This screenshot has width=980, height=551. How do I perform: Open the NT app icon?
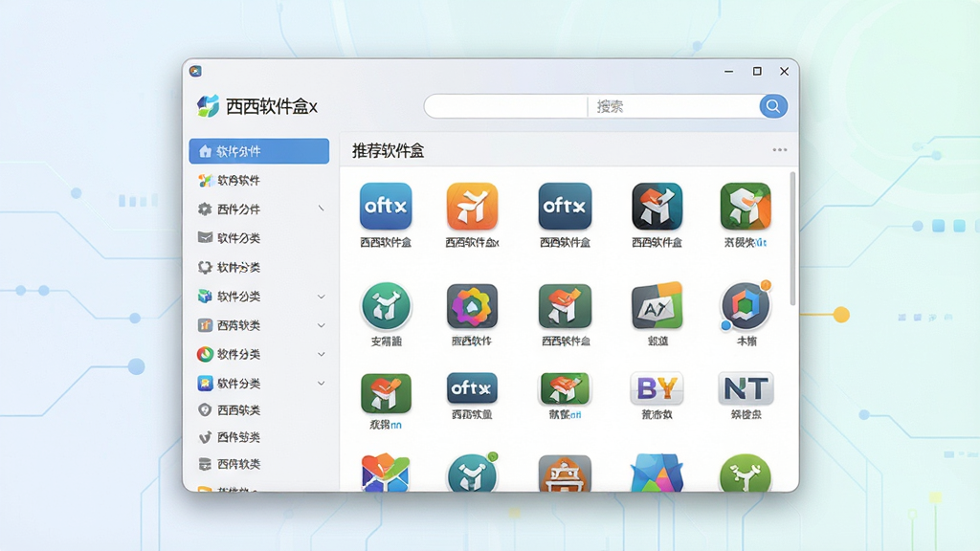pos(746,388)
